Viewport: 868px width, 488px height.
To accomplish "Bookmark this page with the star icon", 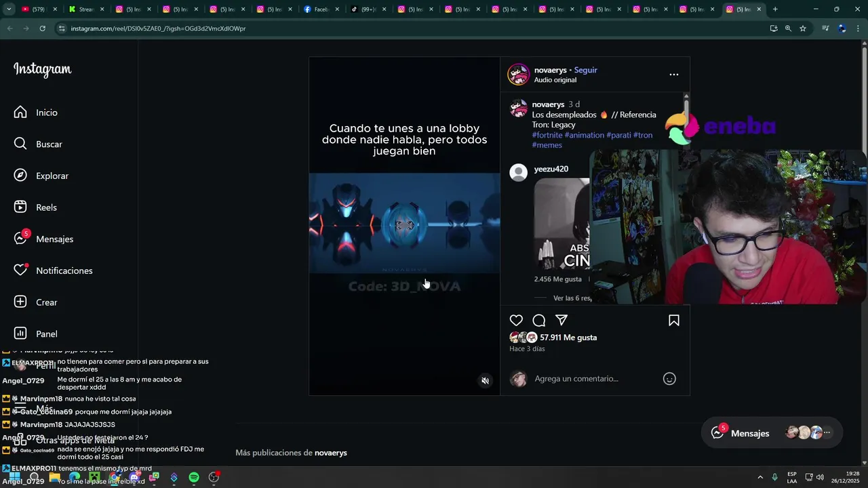I will (x=803, y=28).
